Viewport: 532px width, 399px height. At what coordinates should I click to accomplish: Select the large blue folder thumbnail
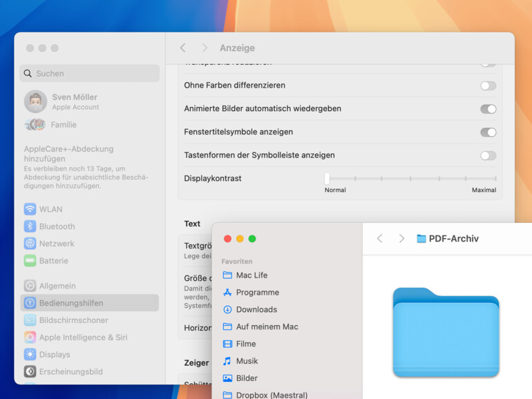(x=446, y=332)
